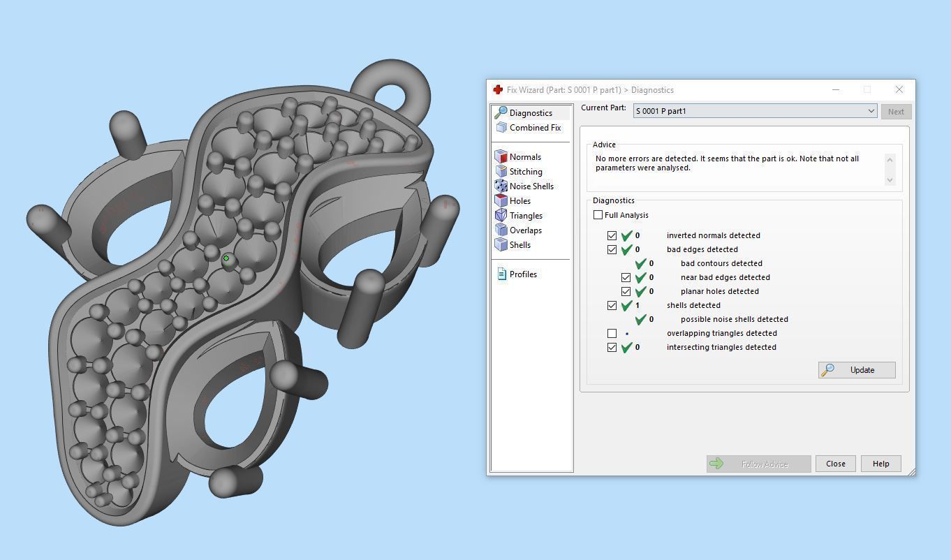The width and height of the screenshot is (951, 560).
Task: Switch to the Normals page
Action: pos(525,156)
